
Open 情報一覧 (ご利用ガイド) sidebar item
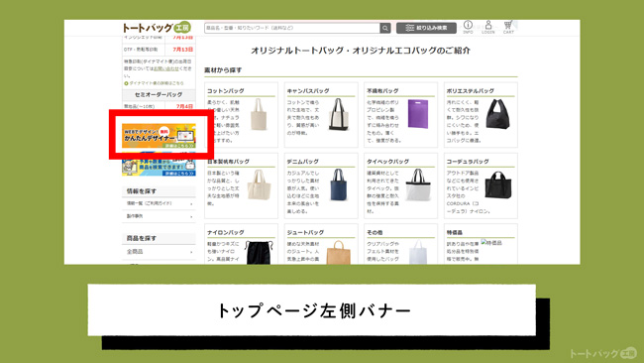[x=159, y=203]
